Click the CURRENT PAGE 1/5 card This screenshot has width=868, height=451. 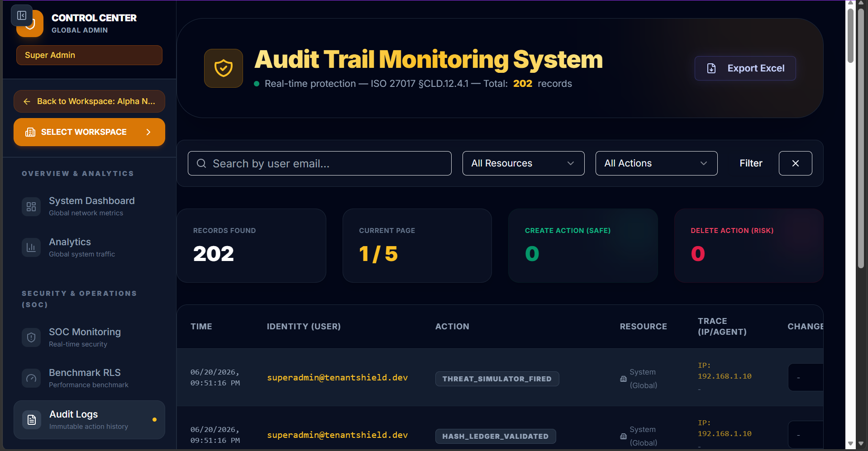[417, 246]
